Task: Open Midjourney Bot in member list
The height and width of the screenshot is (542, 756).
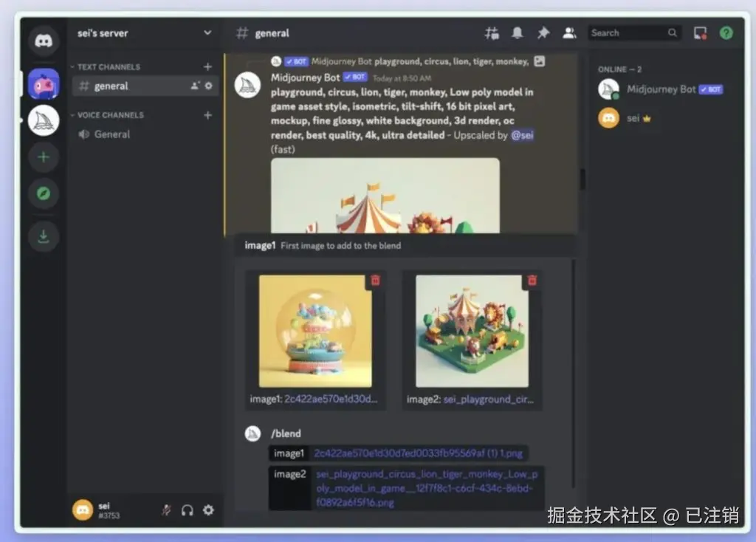Action: coord(661,89)
